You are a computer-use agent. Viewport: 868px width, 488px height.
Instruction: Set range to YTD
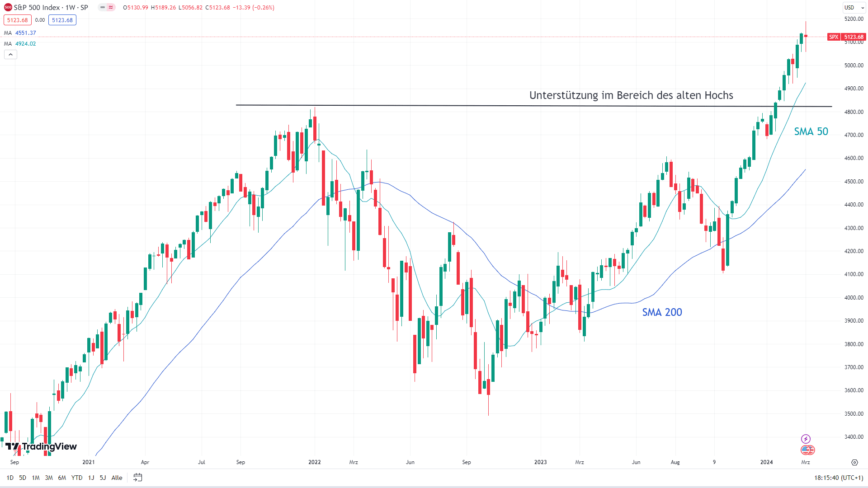pyautogui.click(x=77, y=478)
